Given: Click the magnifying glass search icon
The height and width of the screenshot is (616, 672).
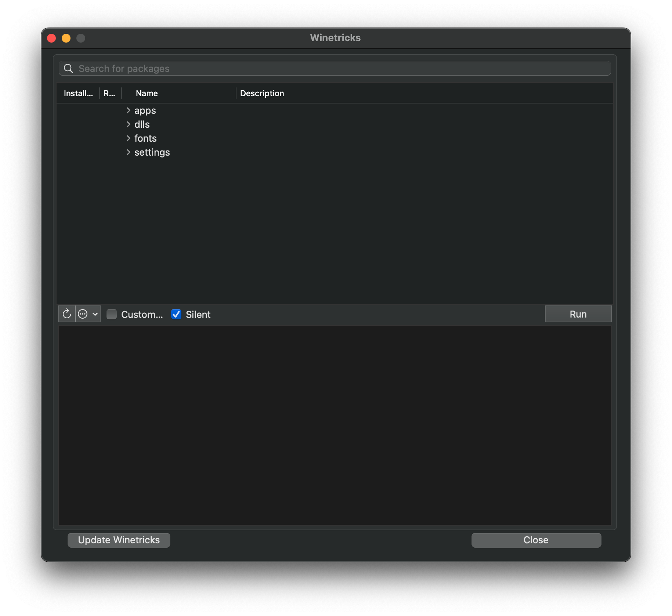Looking at the screenshot, I should [68, 69].
